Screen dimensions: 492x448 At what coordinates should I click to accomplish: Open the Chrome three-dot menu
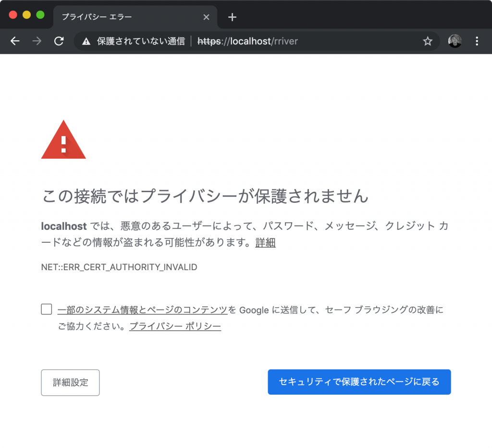click(x=477, y=41)
